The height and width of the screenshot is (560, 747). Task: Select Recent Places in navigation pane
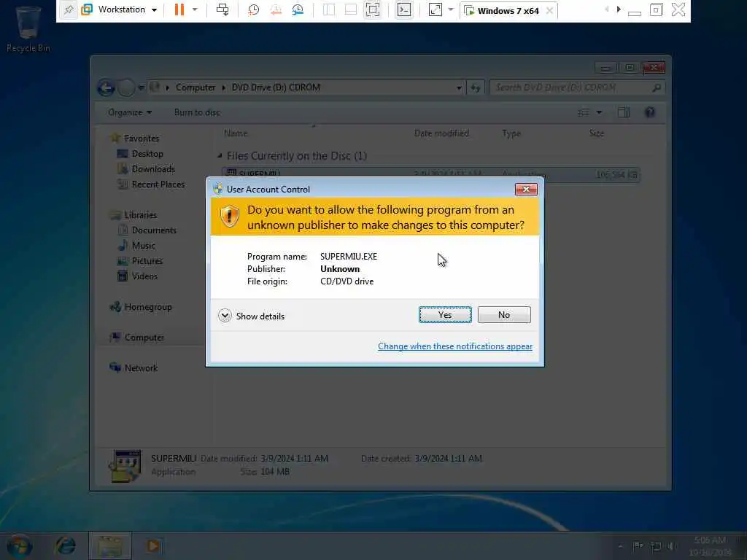point(158,184)
